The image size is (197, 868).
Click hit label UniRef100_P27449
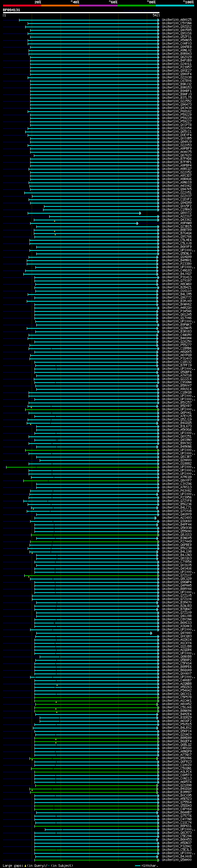click(177, 542)
